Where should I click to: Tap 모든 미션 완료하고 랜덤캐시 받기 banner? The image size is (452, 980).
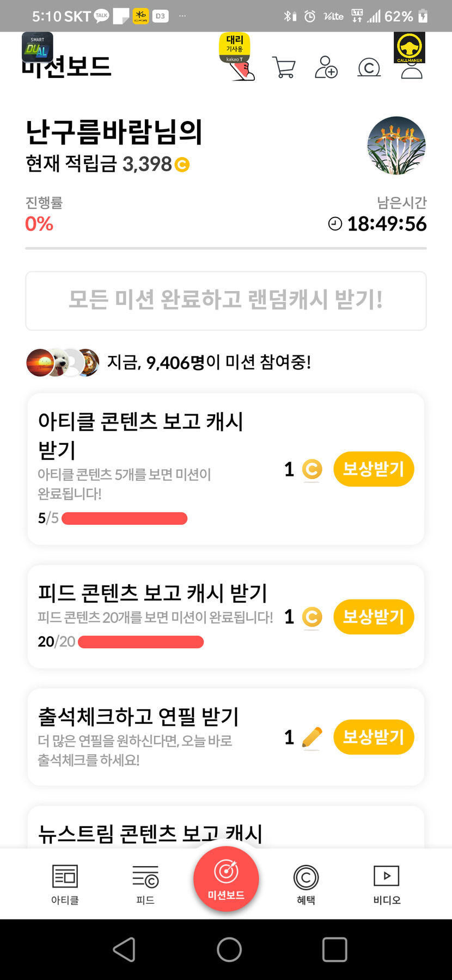tap(226, 300)
